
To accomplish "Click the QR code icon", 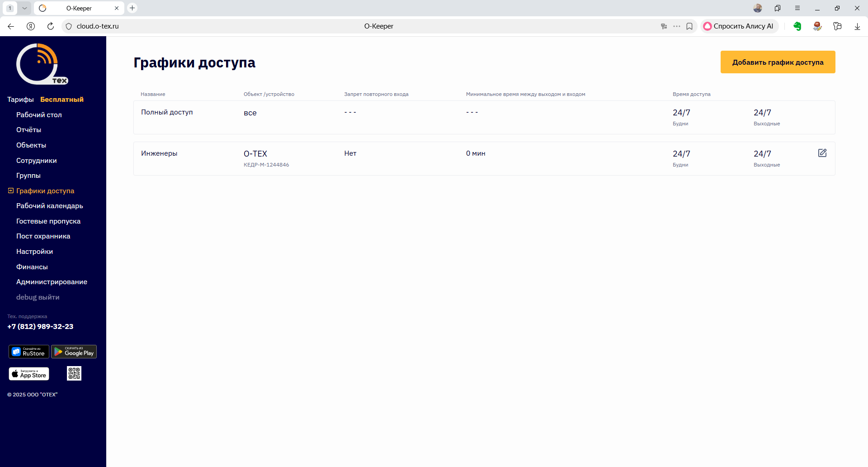I will (74, 373).
